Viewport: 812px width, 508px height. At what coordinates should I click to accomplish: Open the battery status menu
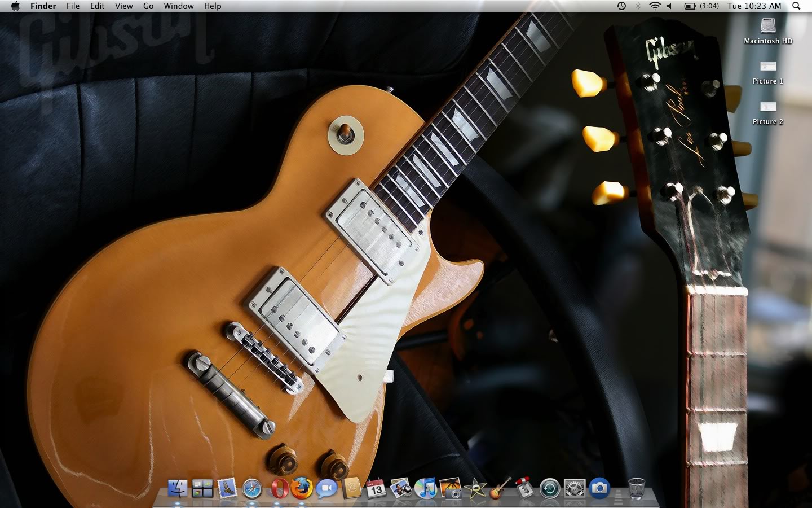(x=701, y=6)
